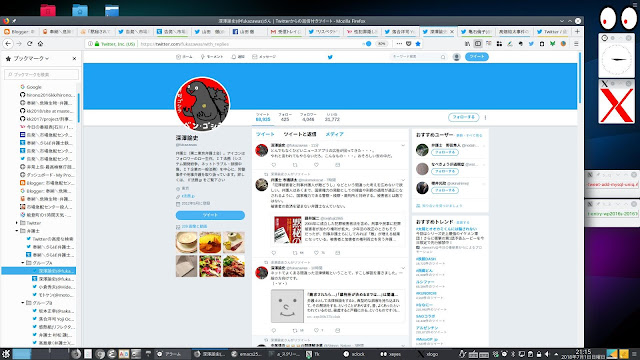Reload the current page

pyautogui.click(x=29, y=44)
